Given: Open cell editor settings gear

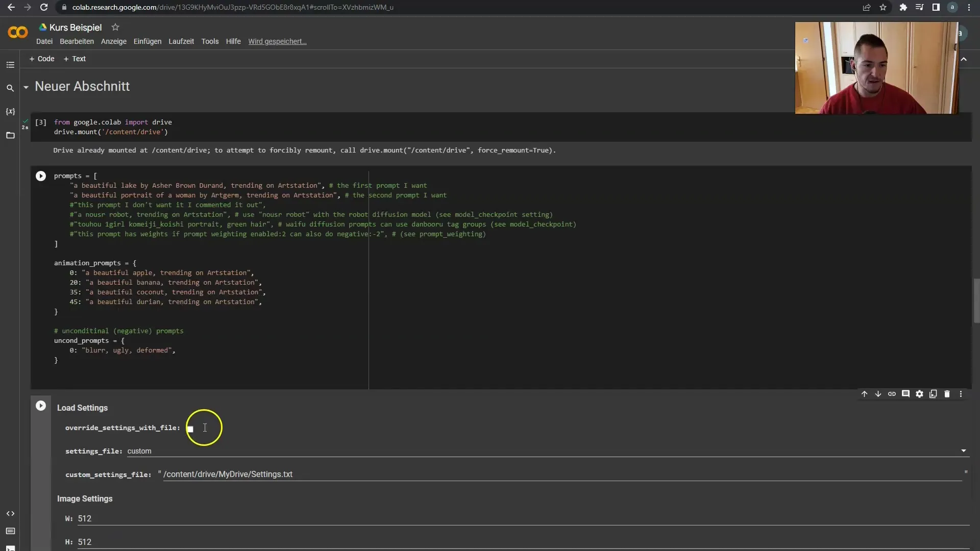Looking at the screenshot, I should [x=919, y=394].
